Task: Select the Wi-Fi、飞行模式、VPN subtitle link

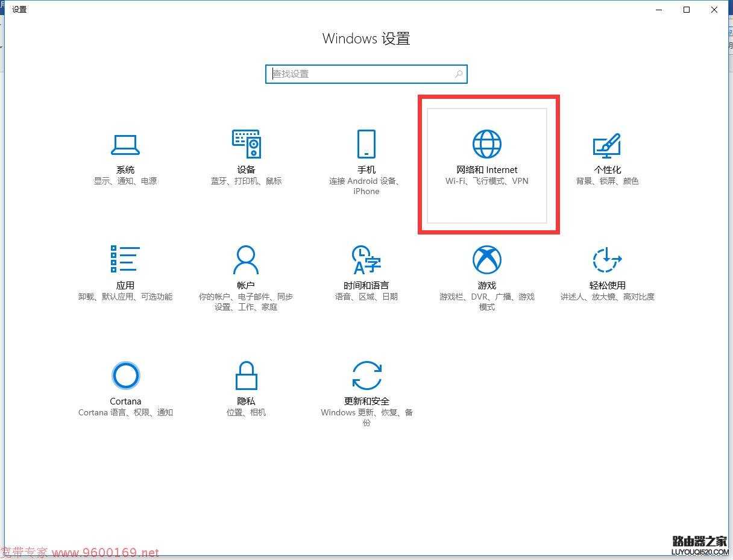Action: 486,181
